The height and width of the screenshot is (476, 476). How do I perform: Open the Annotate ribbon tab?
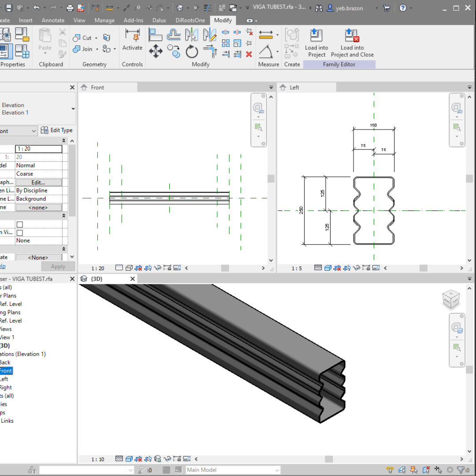click(x=53, y=20)
